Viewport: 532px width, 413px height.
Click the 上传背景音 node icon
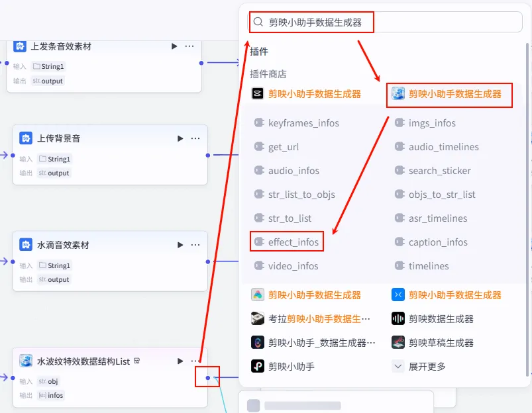click(x=26, y=138)
